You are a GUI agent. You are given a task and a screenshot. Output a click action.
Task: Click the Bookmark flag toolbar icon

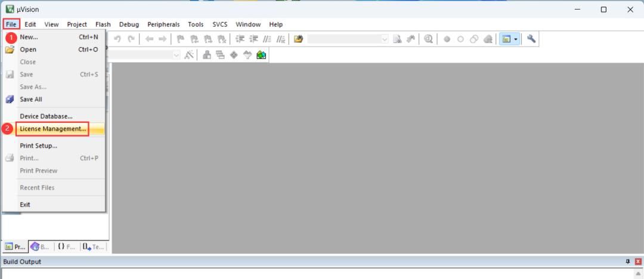tap(180, 39)
